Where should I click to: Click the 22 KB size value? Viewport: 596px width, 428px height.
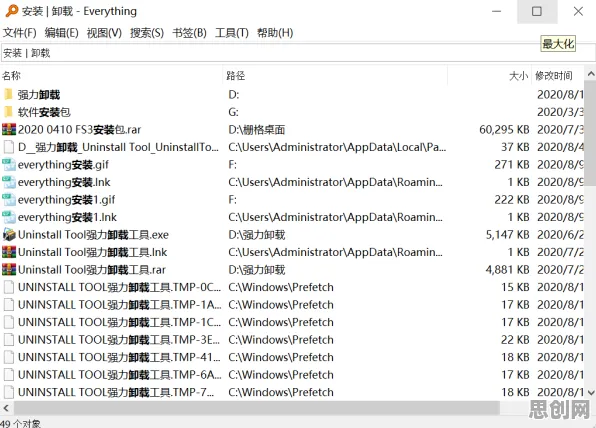coord(515,339)
